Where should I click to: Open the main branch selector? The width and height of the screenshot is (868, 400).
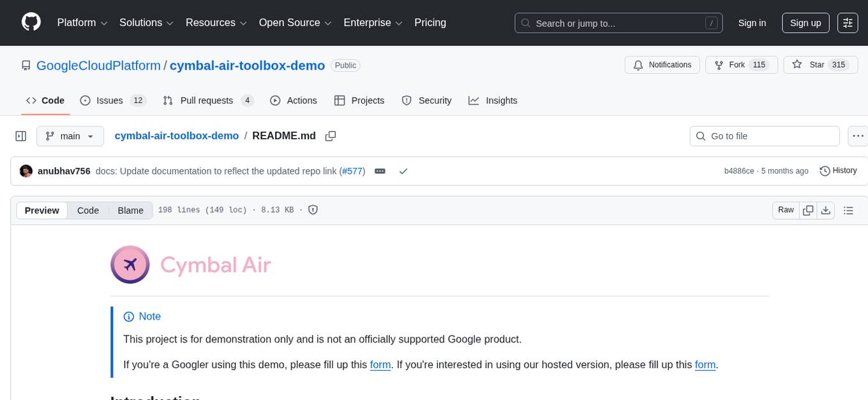click(70, 135)
